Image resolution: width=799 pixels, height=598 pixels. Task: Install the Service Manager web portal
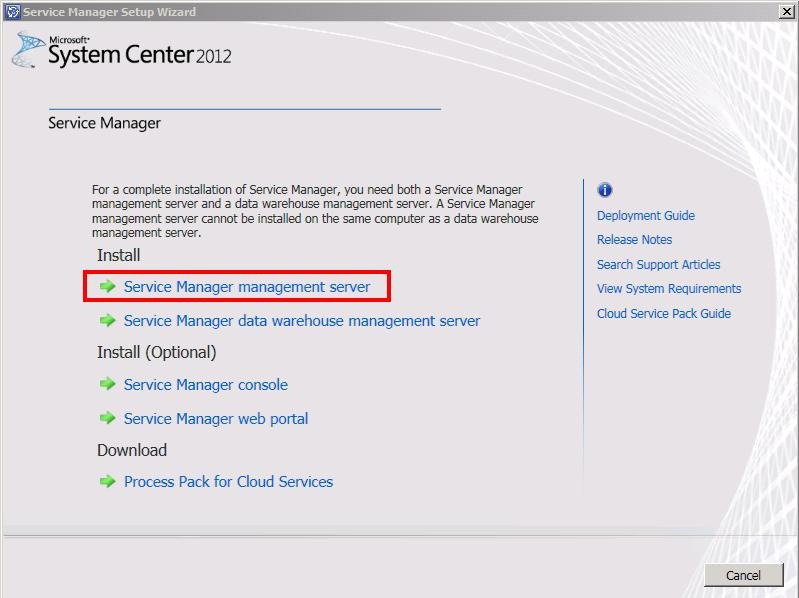tap(215, 419)
